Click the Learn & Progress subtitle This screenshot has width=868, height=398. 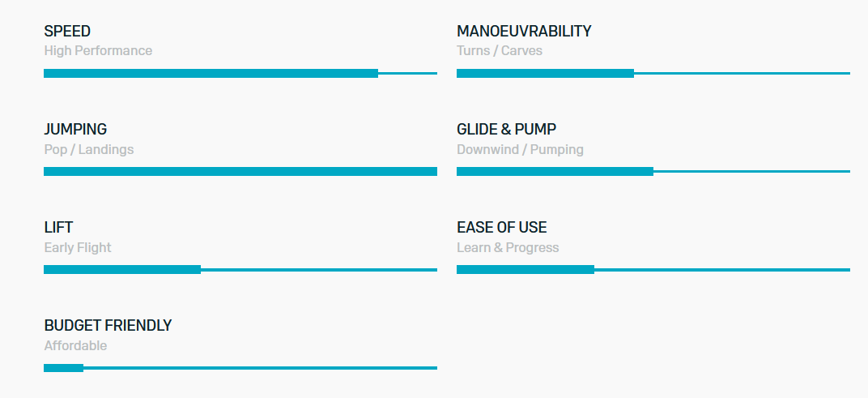[508, 248]
